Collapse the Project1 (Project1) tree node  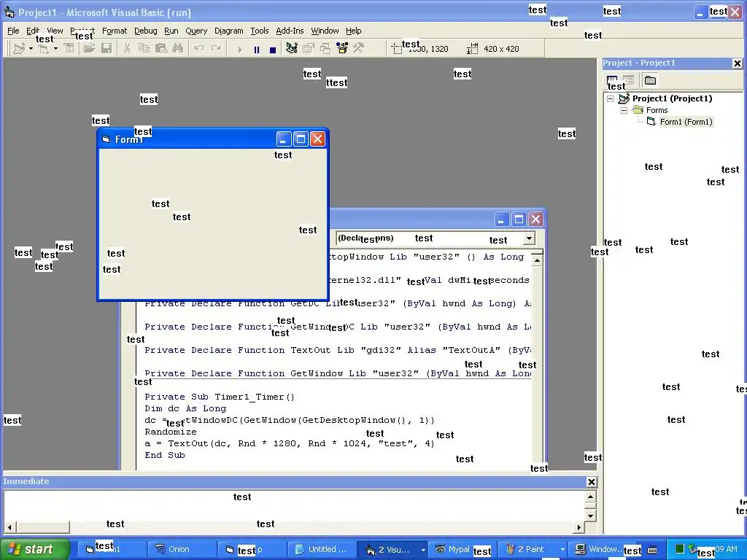pyautogui.click(x=611, y=98)
